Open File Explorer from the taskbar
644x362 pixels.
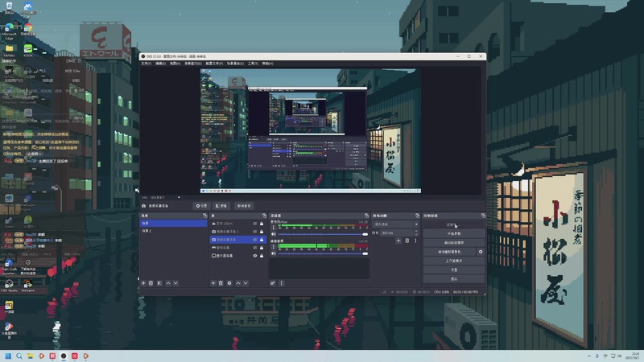coord(31,356)
